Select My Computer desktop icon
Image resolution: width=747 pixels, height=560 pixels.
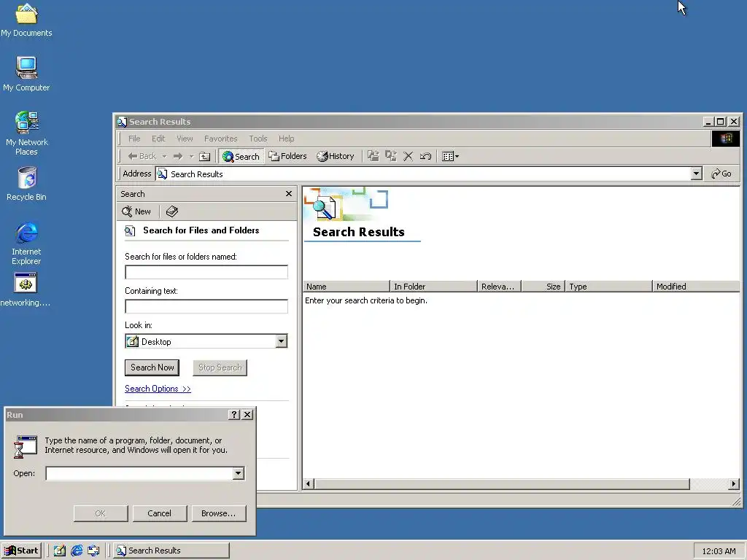pyautogui.click(x=26, y=74)
